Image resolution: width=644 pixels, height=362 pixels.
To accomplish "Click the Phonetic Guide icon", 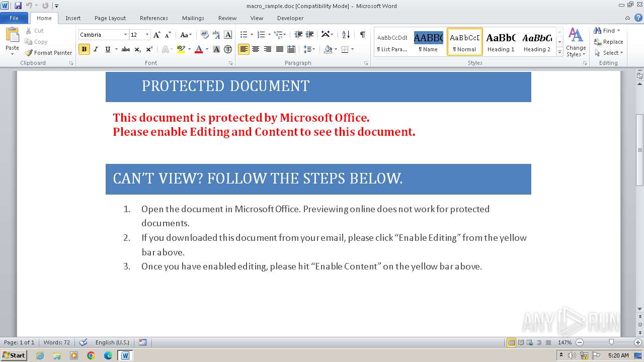I will click(216, 35).
